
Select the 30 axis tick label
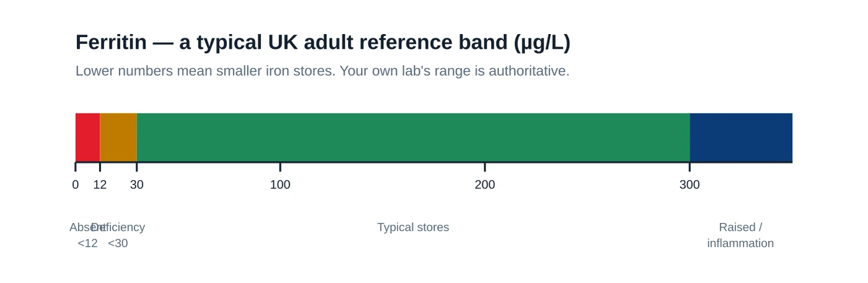click(x=137, y=185)
